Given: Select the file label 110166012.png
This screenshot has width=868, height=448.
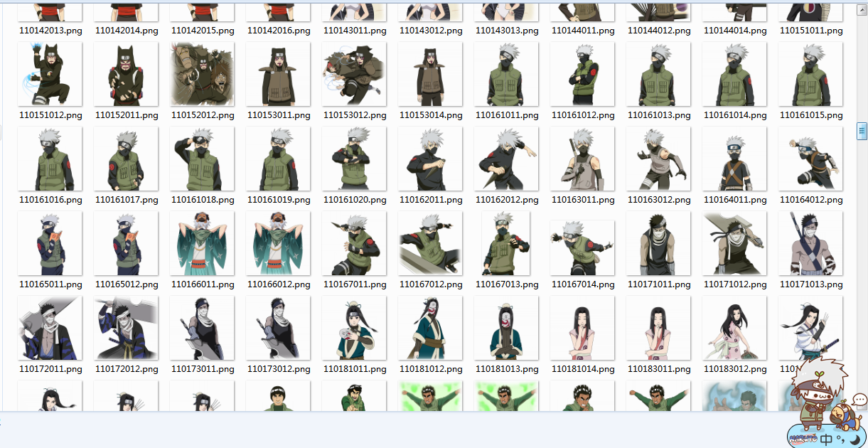Looking at the screenshot, I should click(279, 284).
